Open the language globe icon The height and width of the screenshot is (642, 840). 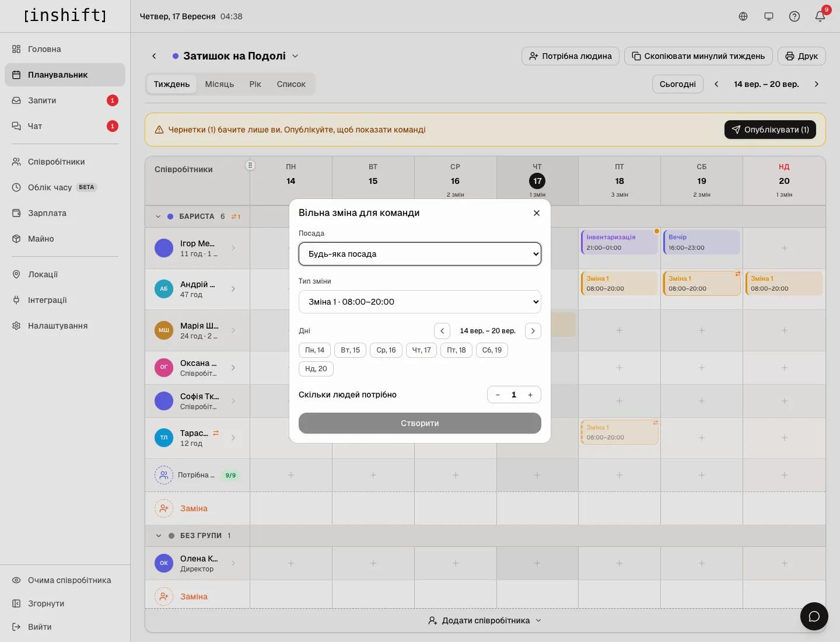click(743, 16)
